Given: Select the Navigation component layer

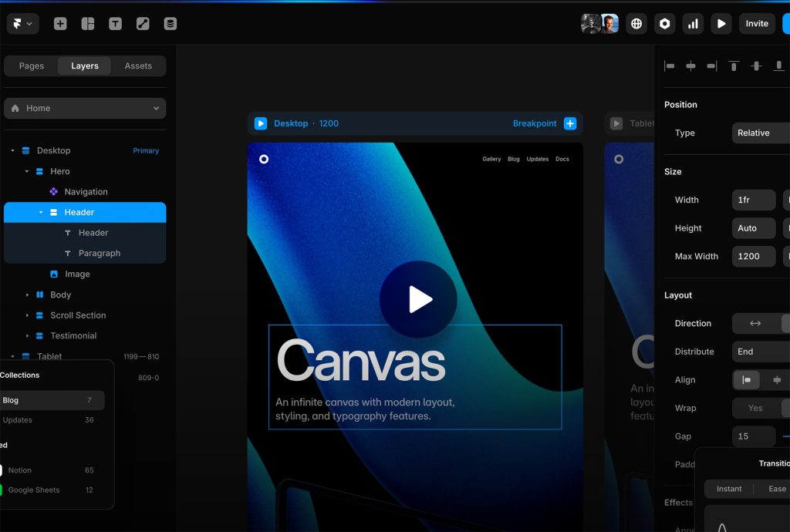Looking at the screenshot, I should 85,192.
